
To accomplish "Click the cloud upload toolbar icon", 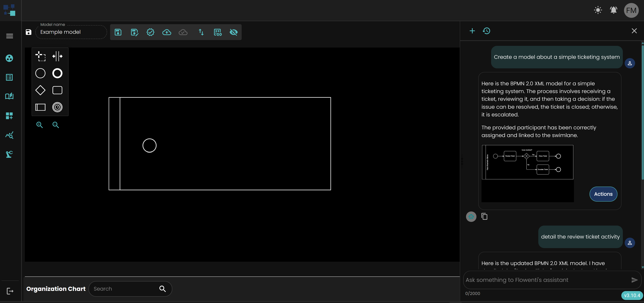I will 167,32.
